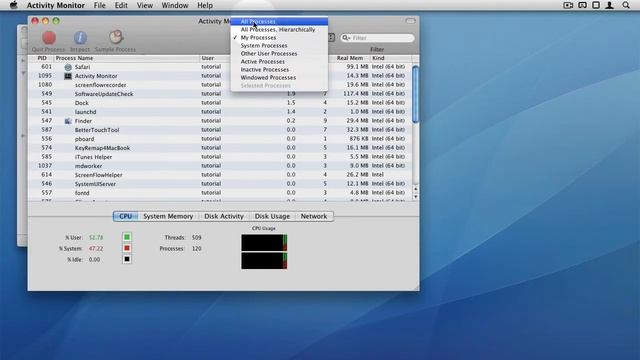
Task: Switch to the CPU tab
Action: point(125,216)
